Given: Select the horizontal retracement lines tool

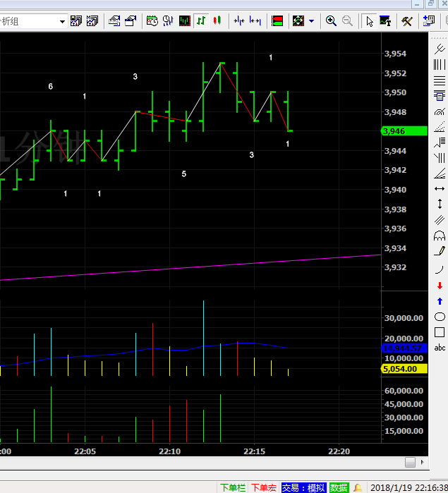Looking at the screenshot, I should coord(440,80).
